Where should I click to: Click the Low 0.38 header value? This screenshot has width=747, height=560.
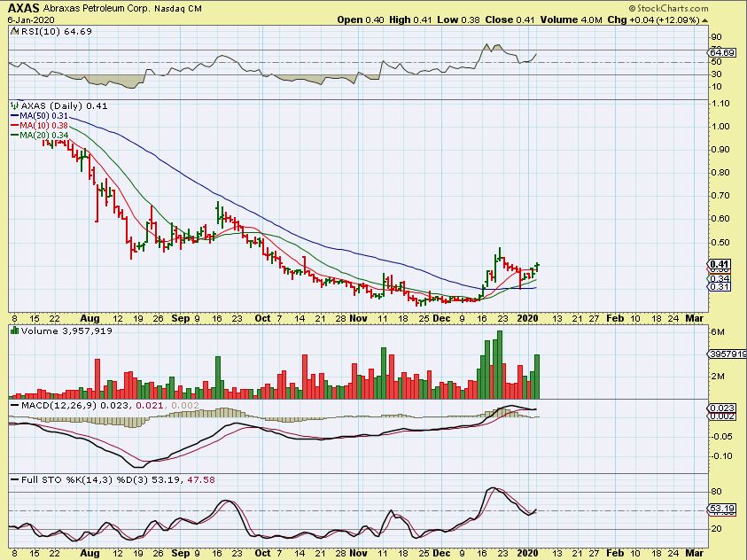point(458,20)
